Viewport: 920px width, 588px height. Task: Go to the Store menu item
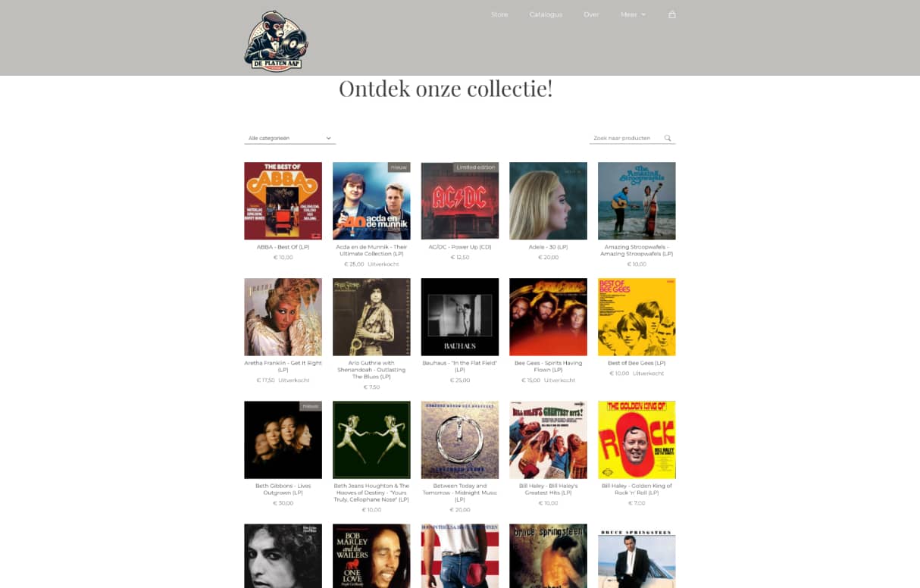pyautogui.click(x=499, y=14)
